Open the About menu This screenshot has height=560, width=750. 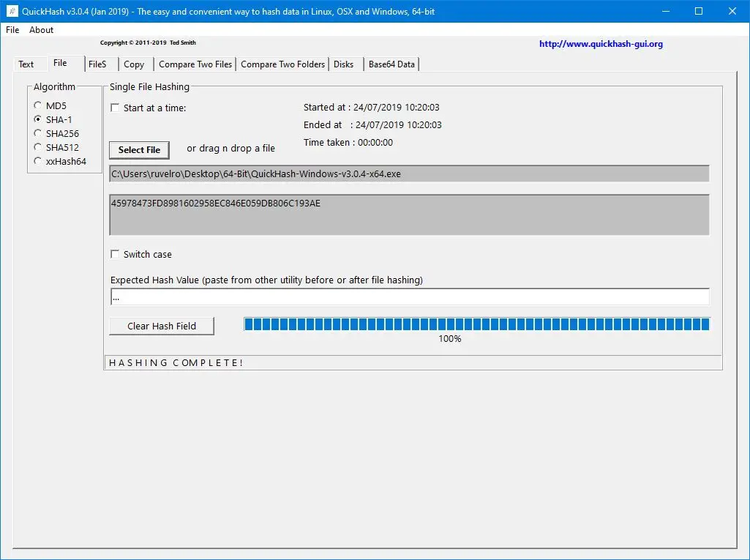coord(41,30)
